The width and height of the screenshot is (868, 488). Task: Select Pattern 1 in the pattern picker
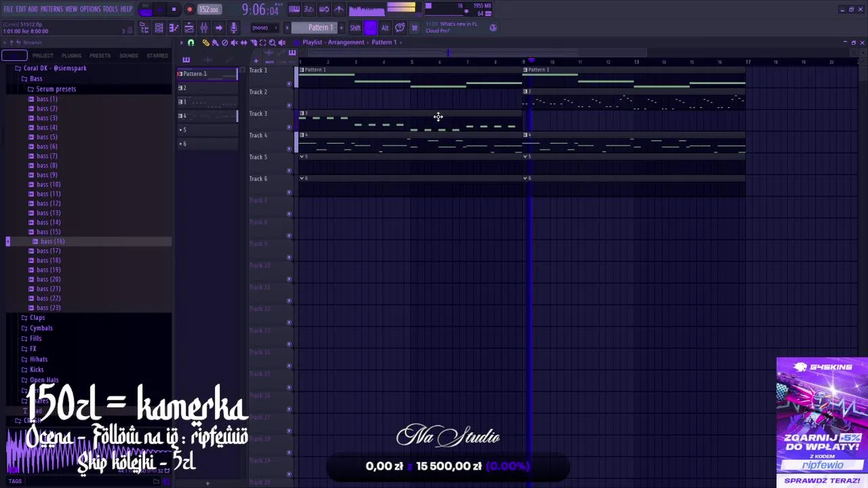click(x=208, y=73)
